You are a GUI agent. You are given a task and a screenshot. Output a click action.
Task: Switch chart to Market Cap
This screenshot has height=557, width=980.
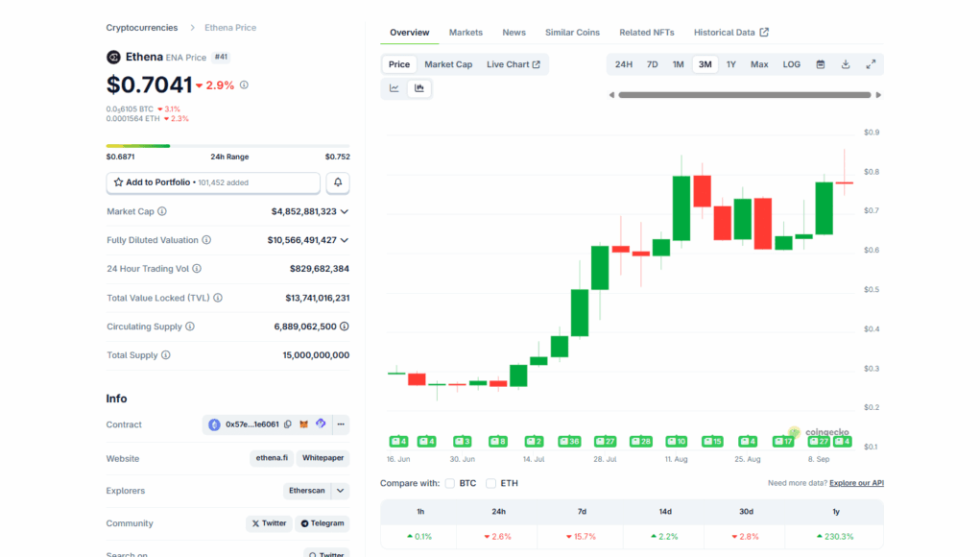(448, 64)
